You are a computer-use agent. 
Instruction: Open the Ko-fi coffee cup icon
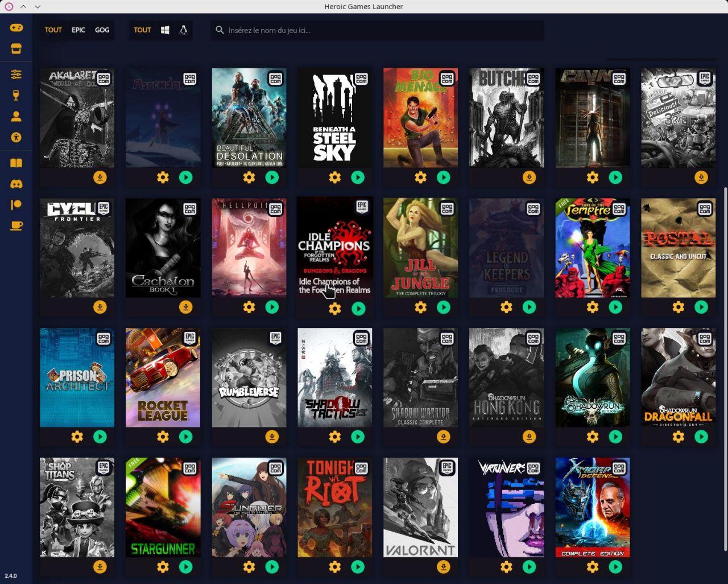[16, 226]
